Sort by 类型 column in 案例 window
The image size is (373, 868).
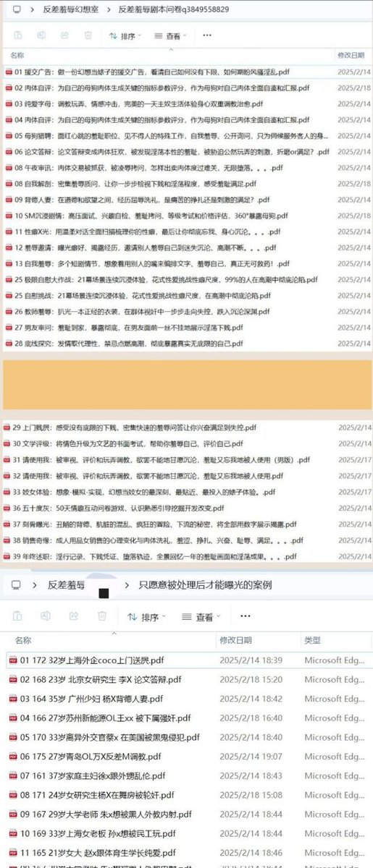(x=312, y=640)
